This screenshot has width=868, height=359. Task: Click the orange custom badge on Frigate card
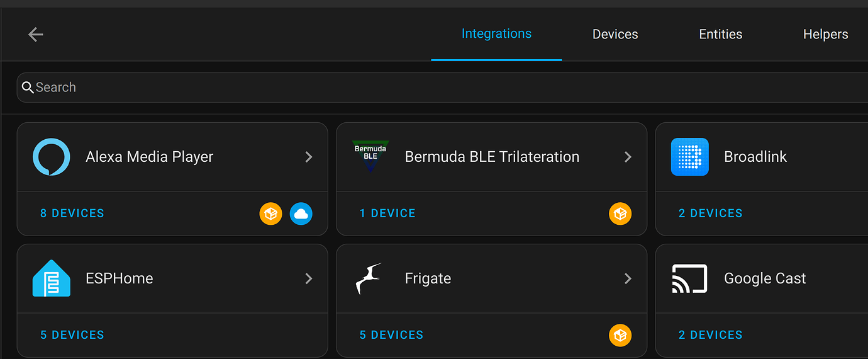click(620, 336)
